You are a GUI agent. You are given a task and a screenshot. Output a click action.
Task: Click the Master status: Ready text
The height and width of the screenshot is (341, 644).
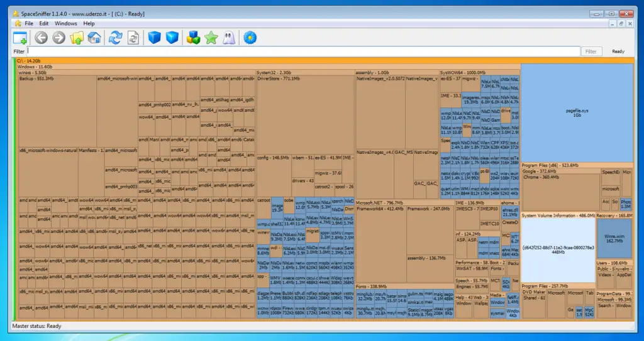click(x=36, y=326)
